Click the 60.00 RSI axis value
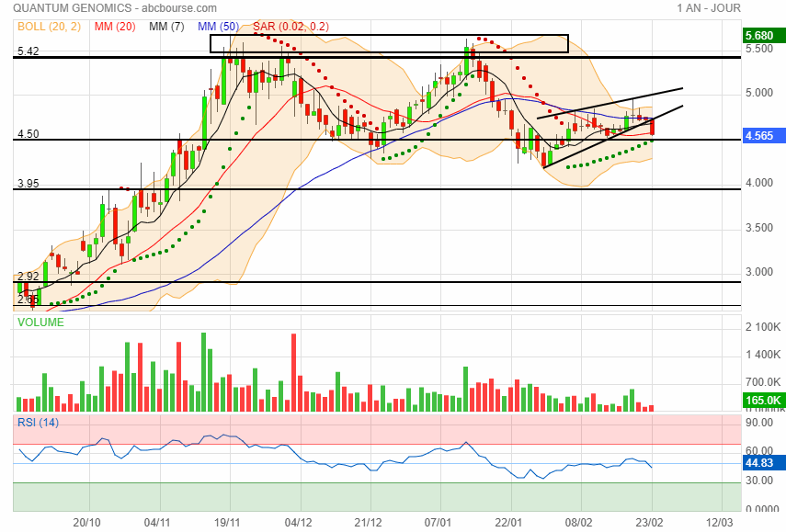The height and width of the screenshot is (532, 786). tap(759, 450)
